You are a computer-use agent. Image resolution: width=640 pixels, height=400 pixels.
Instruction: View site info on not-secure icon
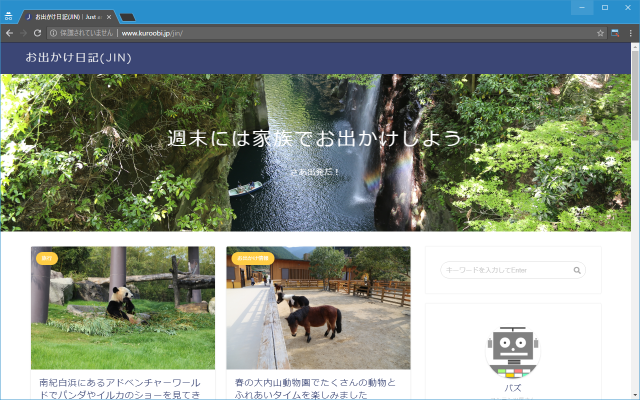pyautogui.click(x=53, y=33)
